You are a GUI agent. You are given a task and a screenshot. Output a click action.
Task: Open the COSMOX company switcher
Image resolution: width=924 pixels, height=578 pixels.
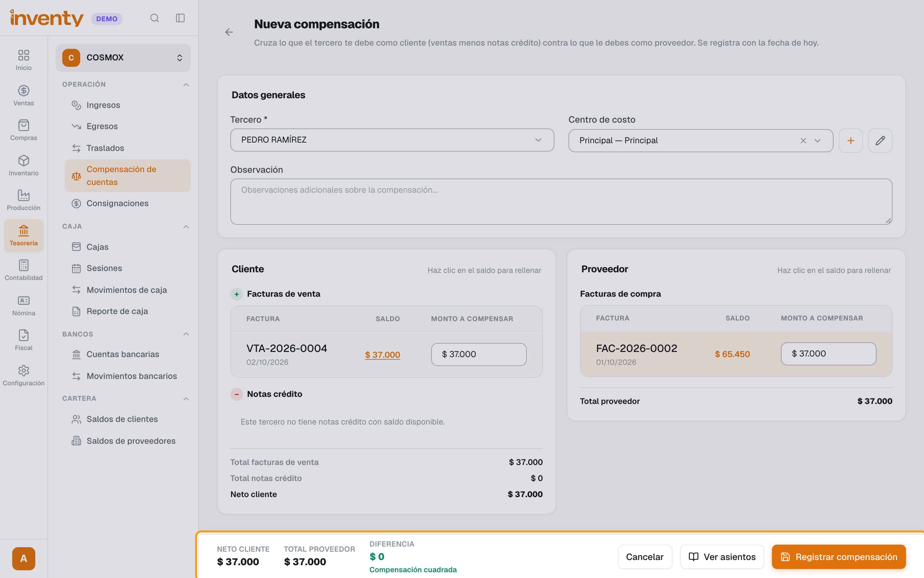[x=123, y=57]
